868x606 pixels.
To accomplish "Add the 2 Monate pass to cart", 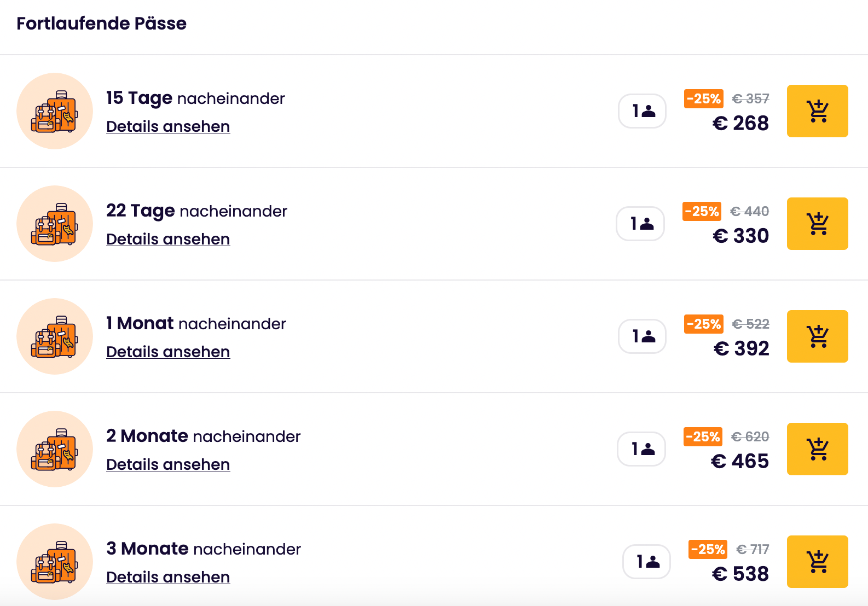I will coord(817,449).
